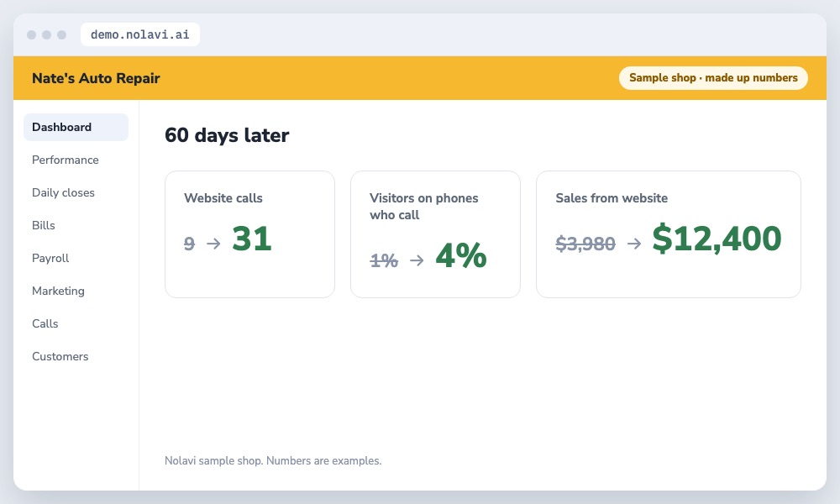Click the '60 days later' heading
Screen dimensions: 840x504
click(x=227, y=135)
